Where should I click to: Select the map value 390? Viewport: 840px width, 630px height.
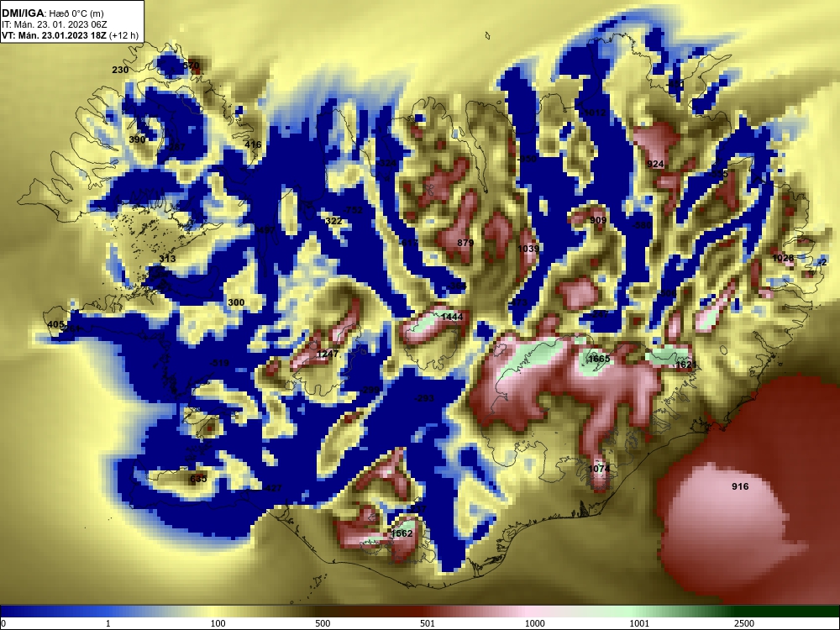(x=137, y=139)
